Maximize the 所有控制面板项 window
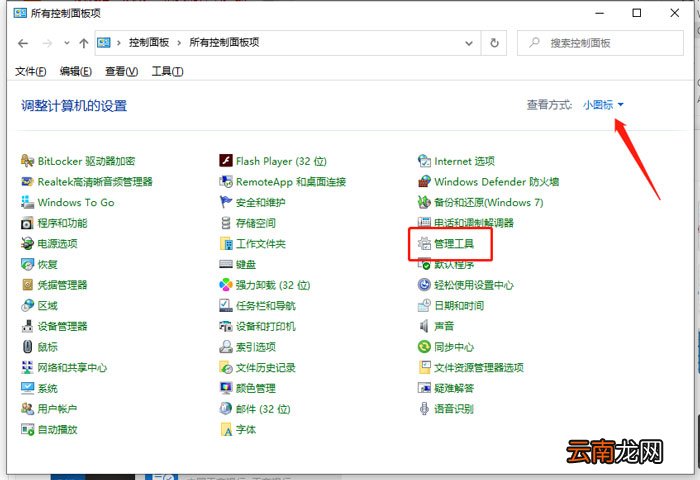The height and width of the screenshot is (480, 700). click(x=637, y=13)
